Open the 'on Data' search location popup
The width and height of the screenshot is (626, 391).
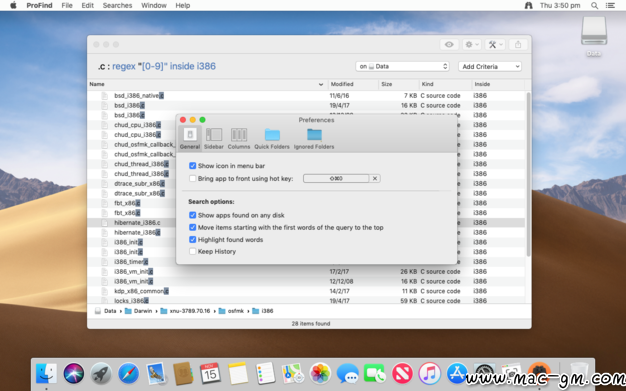click(402, 66)
